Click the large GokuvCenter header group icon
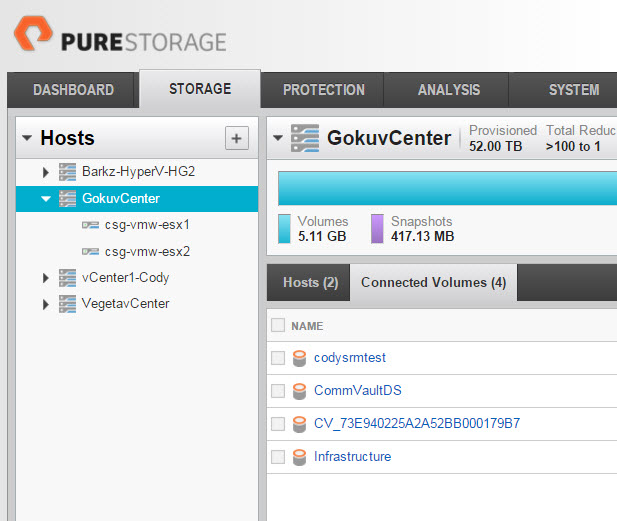The height and width of the screenshot is (521, 617). pyautogui.click(x=305, y=138)
